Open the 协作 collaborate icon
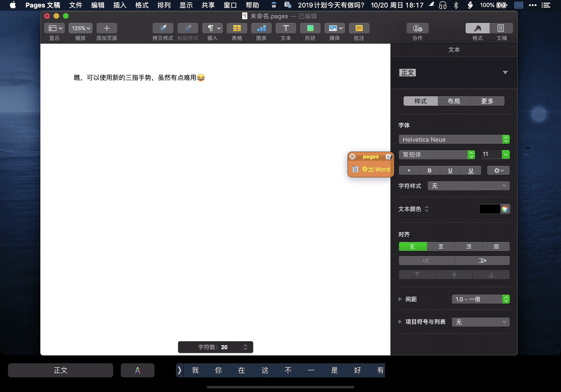The height and width of the screenshot is (392, 561). pos(417,28)
